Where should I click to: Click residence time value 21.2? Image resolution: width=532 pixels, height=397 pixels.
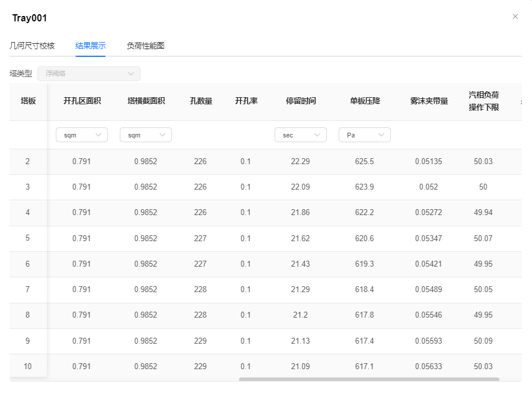click(x=300, y=315)
